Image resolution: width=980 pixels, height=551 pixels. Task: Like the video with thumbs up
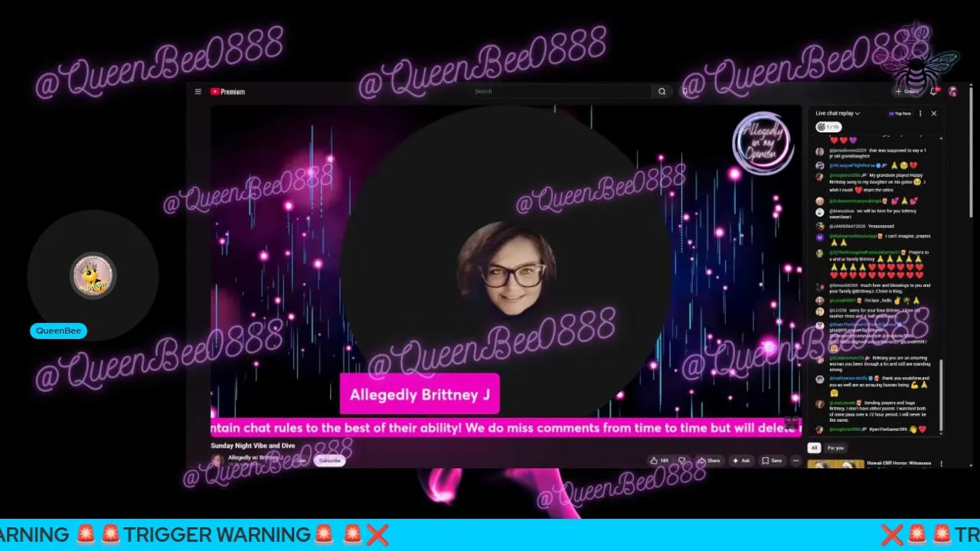click(x=658, y=461)
